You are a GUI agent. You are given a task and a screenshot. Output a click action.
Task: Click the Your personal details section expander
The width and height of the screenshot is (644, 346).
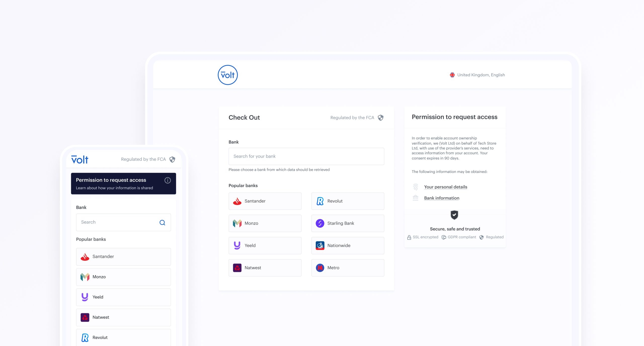[x=445, y=186]
